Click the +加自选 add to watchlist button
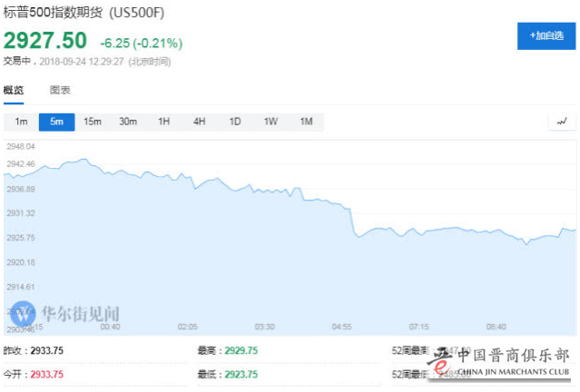 tap(546, 35)
